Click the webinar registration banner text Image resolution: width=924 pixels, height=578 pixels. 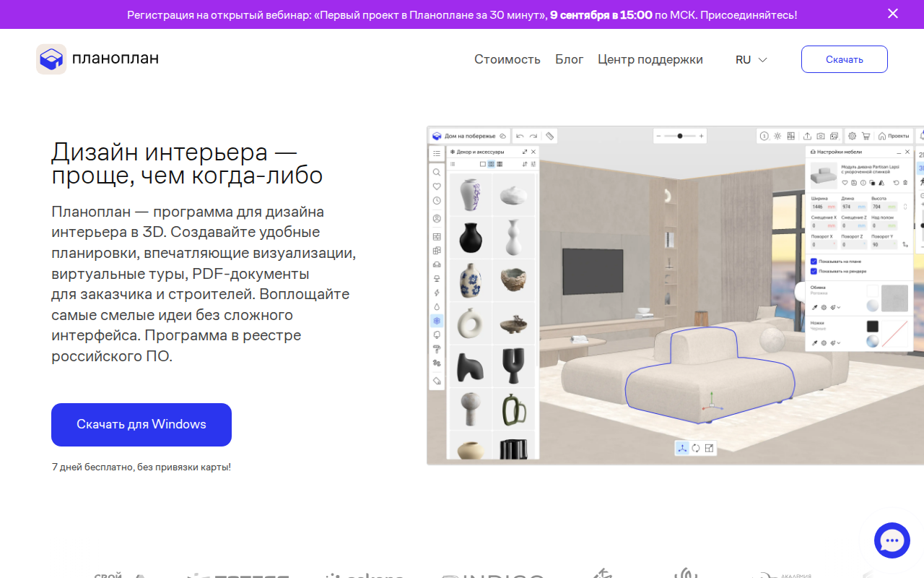click(462, 14)
